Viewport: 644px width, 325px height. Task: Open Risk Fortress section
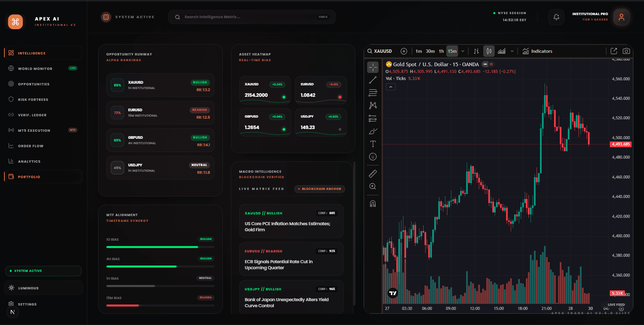pyautogui.click(x=44, y=99)
